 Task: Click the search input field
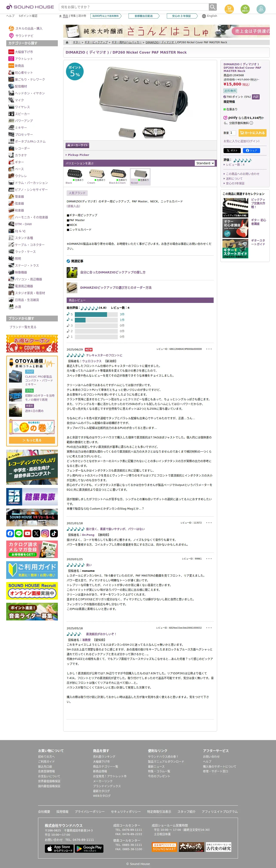point(134,7)
